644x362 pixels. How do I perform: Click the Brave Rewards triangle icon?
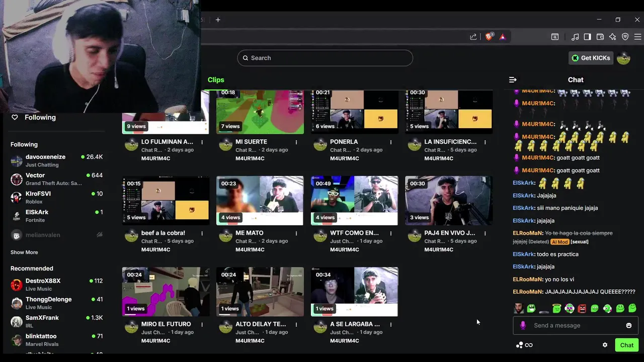503,37
